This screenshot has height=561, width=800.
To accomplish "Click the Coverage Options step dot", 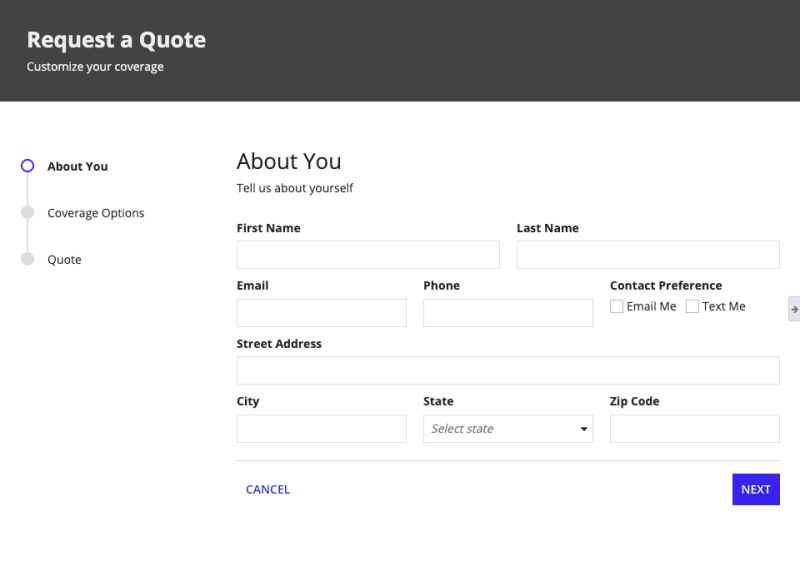I will pos(28,212).
